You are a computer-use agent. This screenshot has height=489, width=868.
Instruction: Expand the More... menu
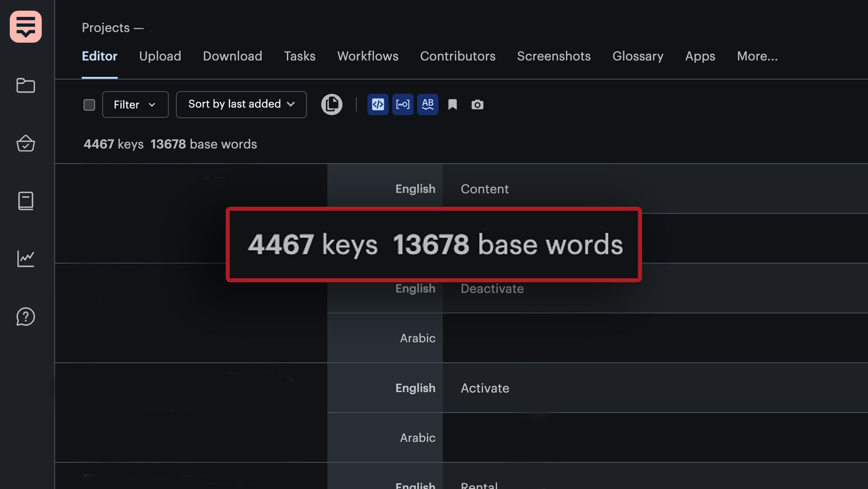(757, 56)
